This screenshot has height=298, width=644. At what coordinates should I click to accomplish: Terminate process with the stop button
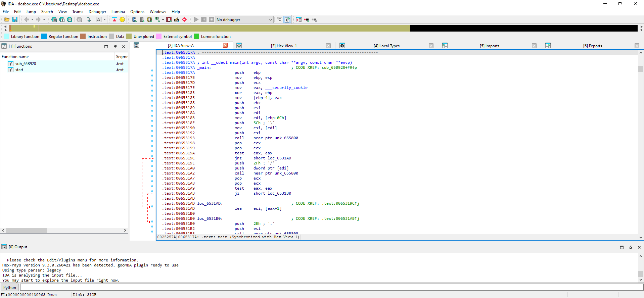coord(212,19)
